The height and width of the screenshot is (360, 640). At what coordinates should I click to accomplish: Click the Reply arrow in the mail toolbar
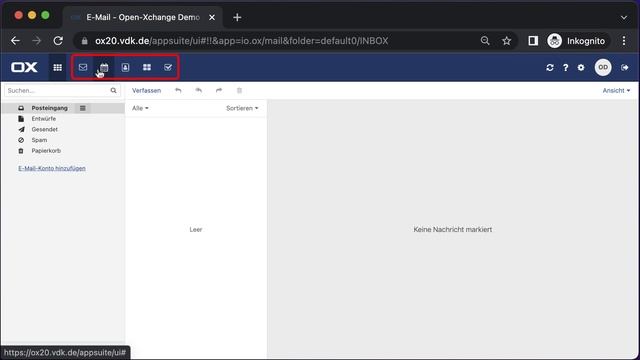[x=178, y=90]
